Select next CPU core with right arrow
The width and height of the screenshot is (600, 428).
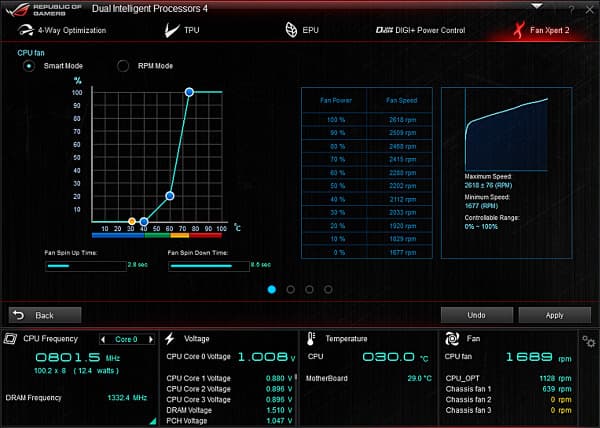pos(151,339)
